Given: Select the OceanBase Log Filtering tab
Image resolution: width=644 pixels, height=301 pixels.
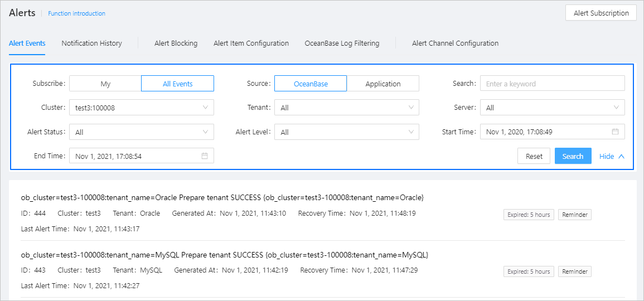Looking at the screenshot, I should tap(342, 43).
